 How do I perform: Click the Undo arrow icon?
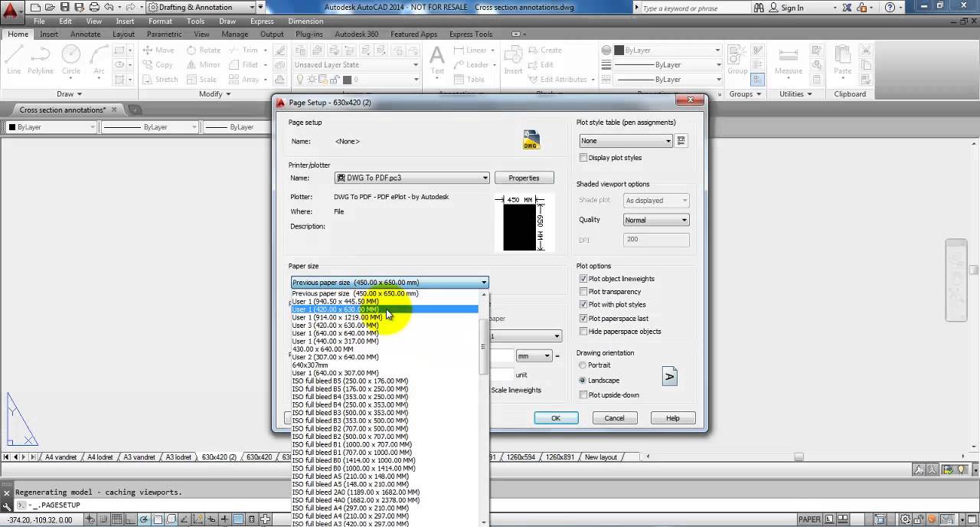pyautogui.click(x=109, y=8)
